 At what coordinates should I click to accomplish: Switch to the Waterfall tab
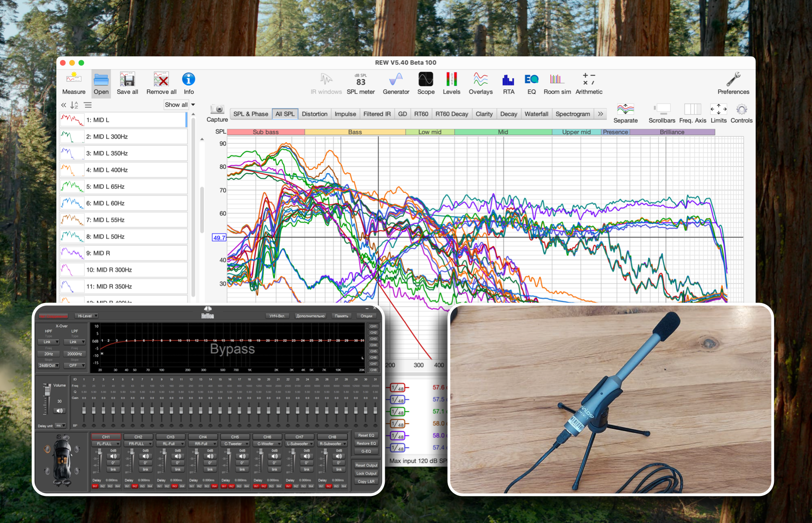point(536,114)
